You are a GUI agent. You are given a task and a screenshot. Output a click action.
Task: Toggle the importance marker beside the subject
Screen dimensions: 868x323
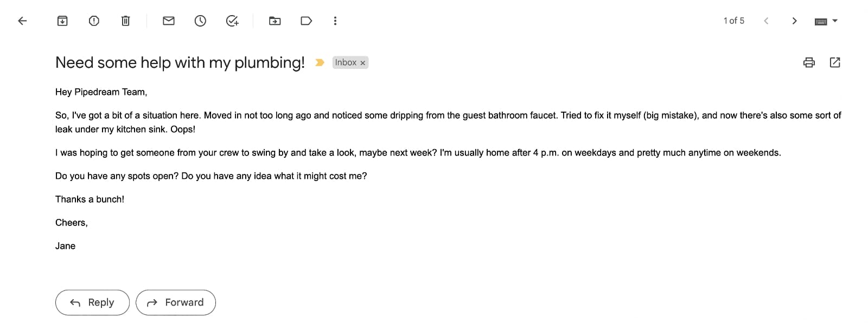point(320,62)
